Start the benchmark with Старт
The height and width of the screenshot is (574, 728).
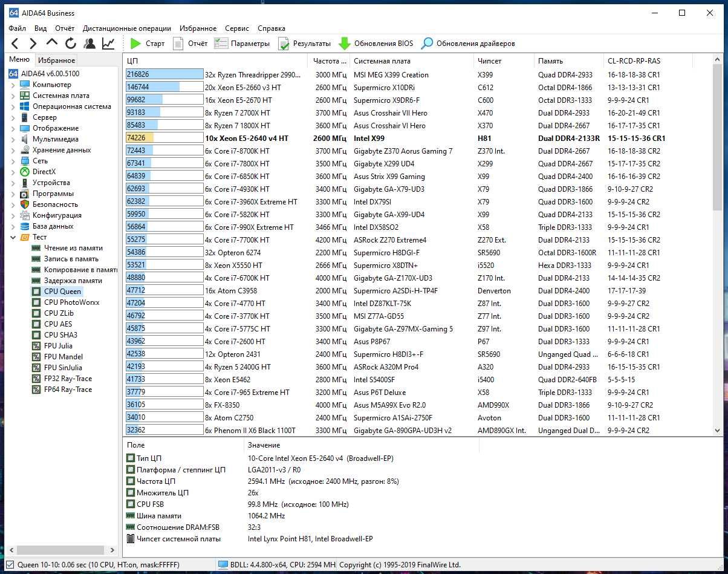(x=148, y=44)
